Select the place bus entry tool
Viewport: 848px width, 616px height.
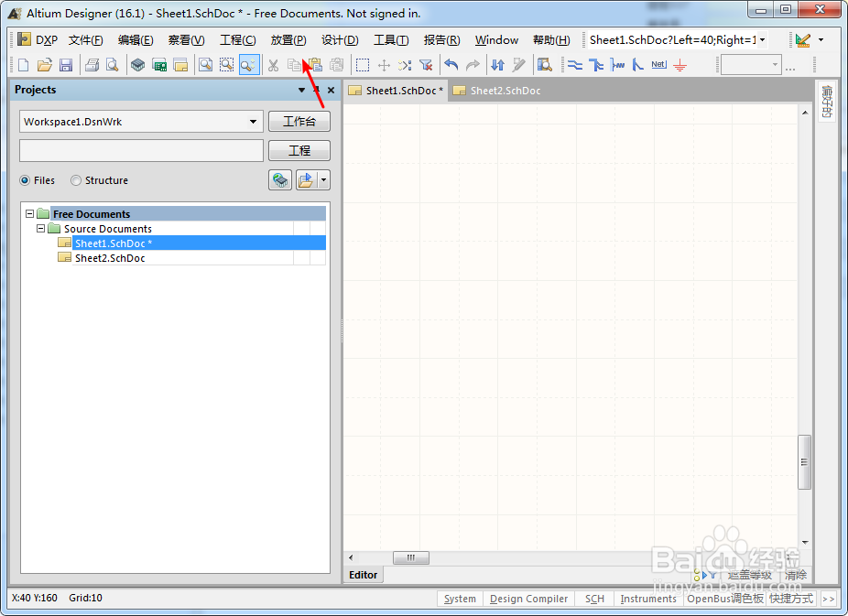pyautogui.click(x=638, y=65)
